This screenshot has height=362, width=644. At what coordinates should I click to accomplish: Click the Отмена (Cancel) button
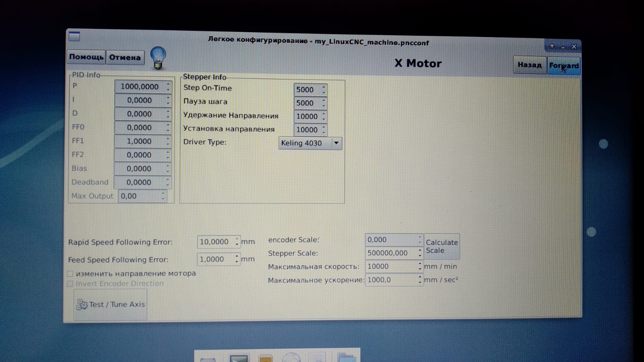coord(125,57)
